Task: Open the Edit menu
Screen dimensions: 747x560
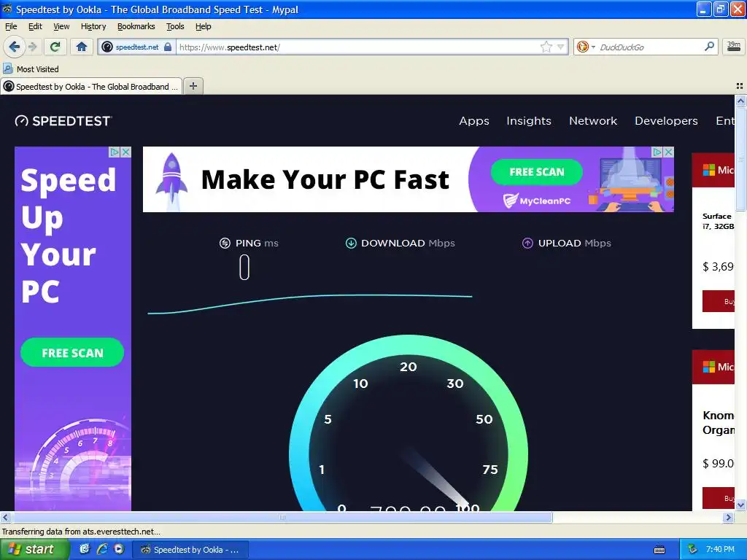Action: click(x=35, y=26)
